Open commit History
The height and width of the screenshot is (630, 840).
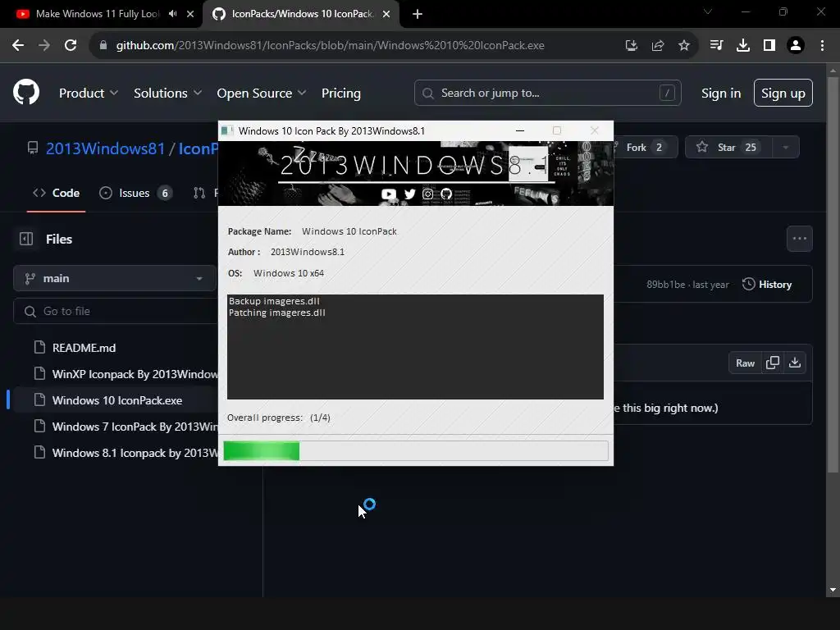point(767,285)
